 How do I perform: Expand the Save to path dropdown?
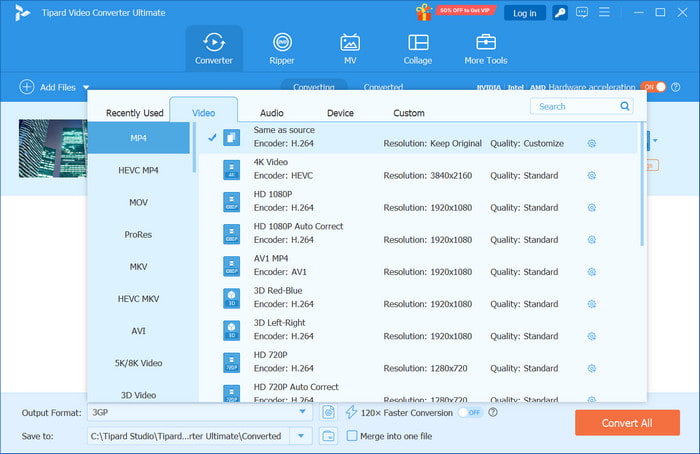coord(302,436)
